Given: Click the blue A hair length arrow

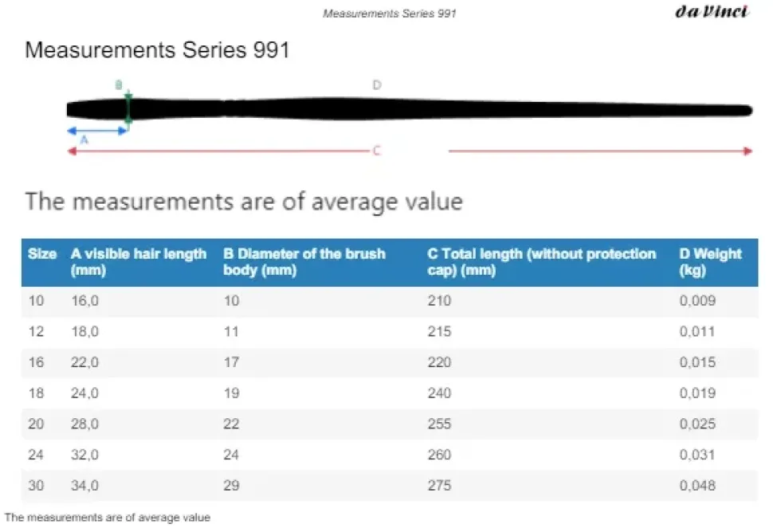Looking at the screenshot, I should coord(96,130).
